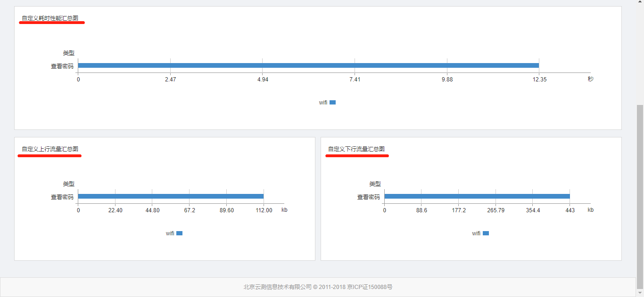Click the wifi legend color swatch in 下行流量 chart
The width and height of the screenshot is (644, 297).
click(486, 233)
